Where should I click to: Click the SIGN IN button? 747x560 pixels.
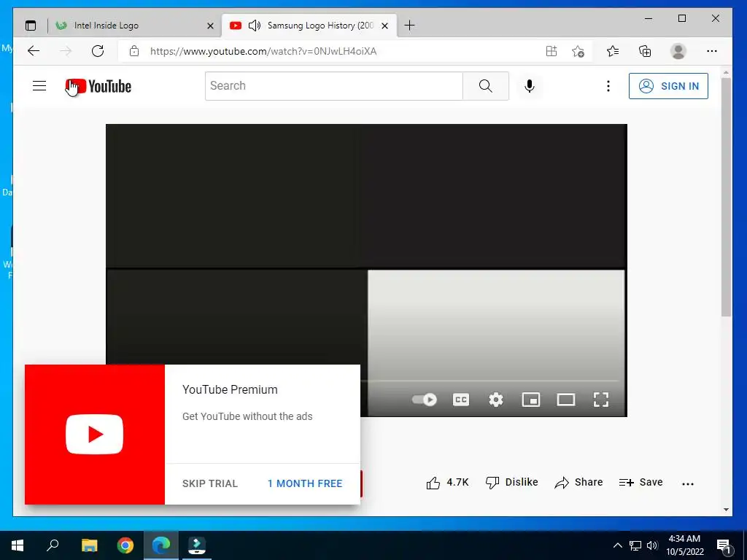(x=668, y=86)
